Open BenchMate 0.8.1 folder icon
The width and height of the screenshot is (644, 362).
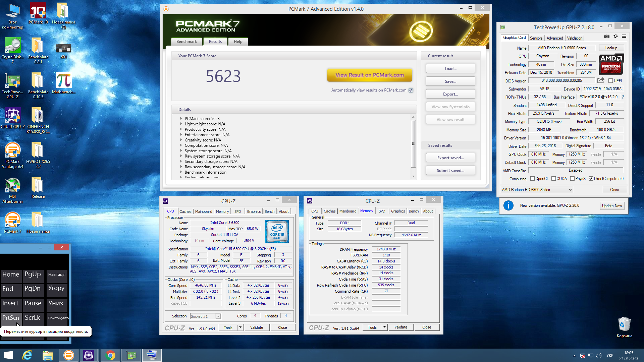tap(38, 50)
